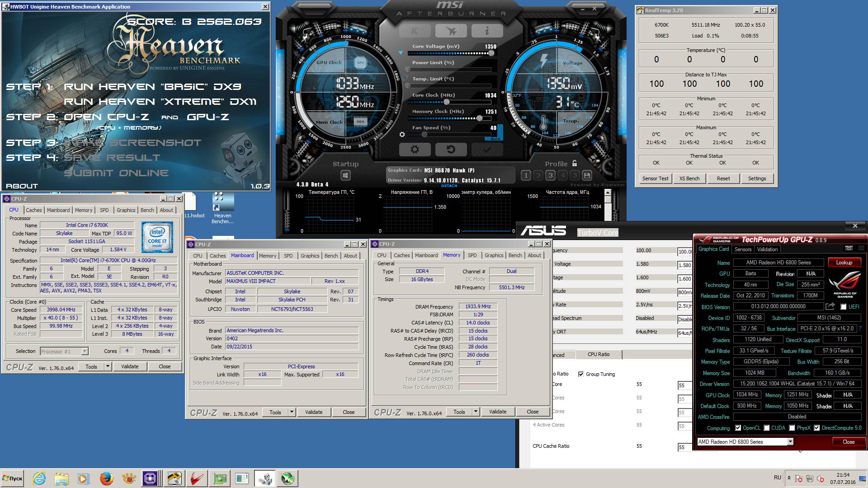Click ABOUT in Heaven Benchmark window

(22, 186)
